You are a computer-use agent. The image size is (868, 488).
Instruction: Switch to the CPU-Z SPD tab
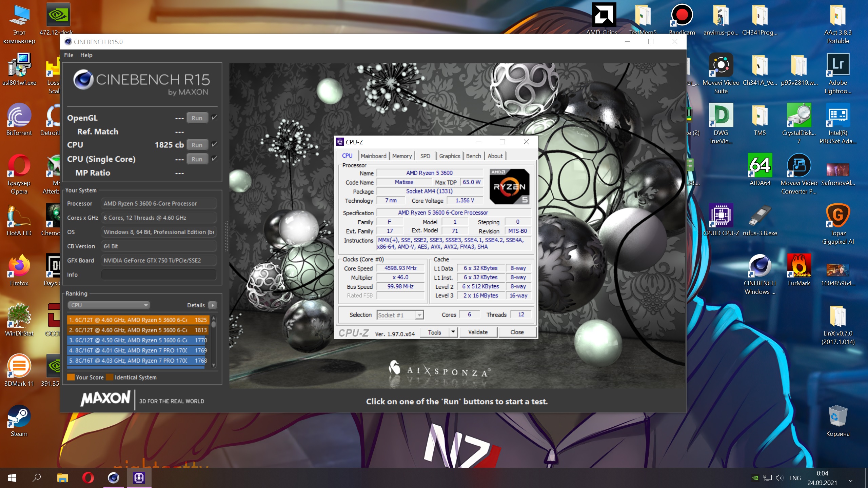click(425, 156)
